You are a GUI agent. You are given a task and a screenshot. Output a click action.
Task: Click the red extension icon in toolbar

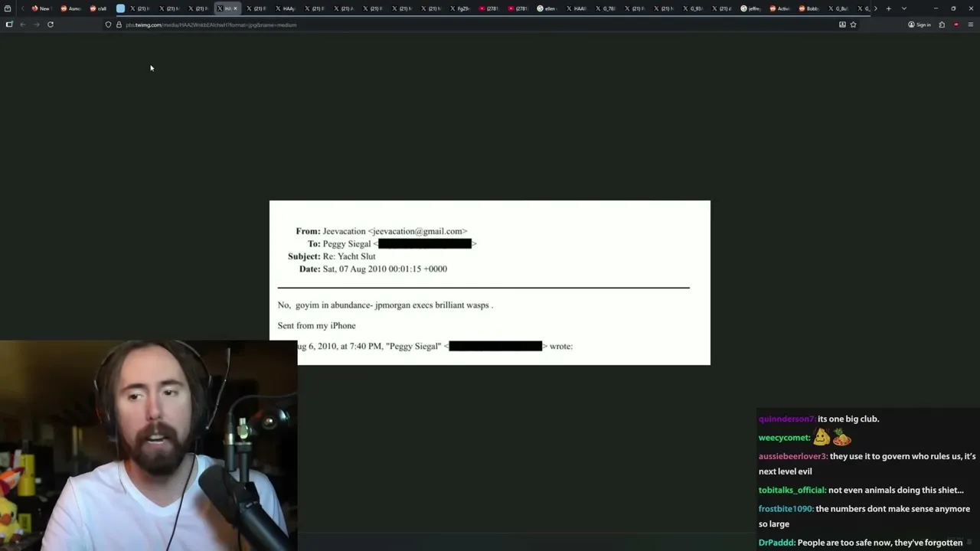pos(956,24)
